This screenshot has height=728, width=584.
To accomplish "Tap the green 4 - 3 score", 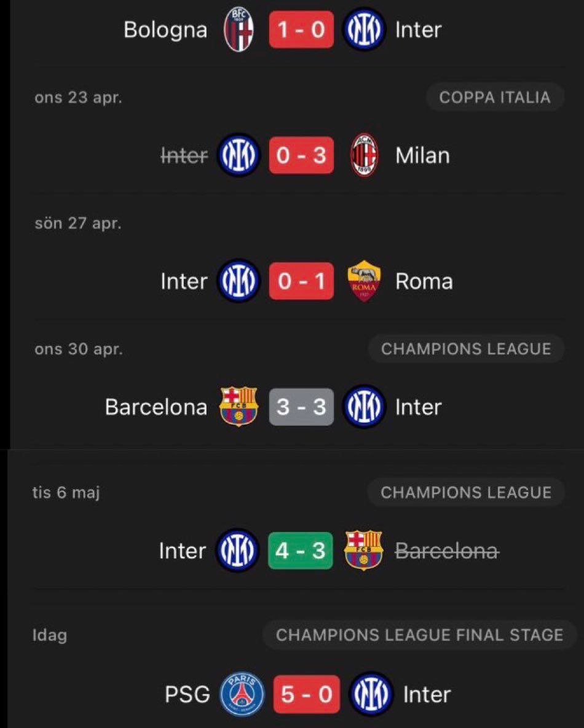I will pos(301,550).
